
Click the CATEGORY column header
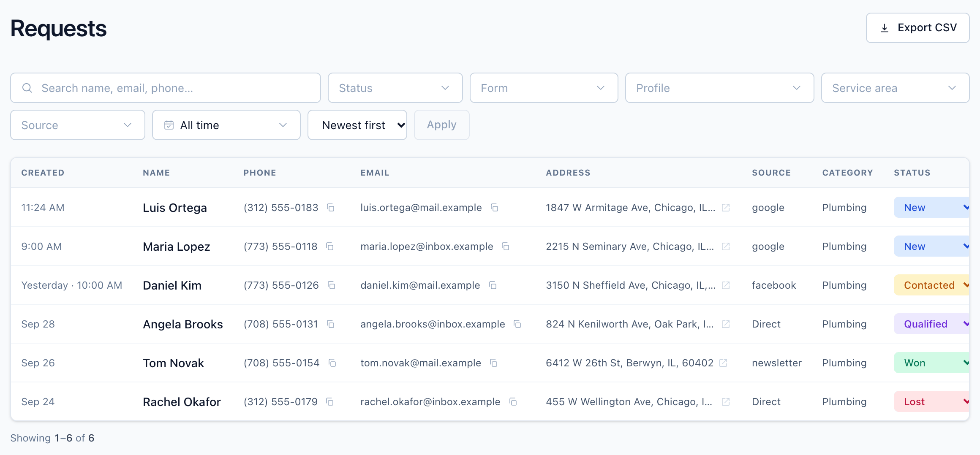coord(847,173)
